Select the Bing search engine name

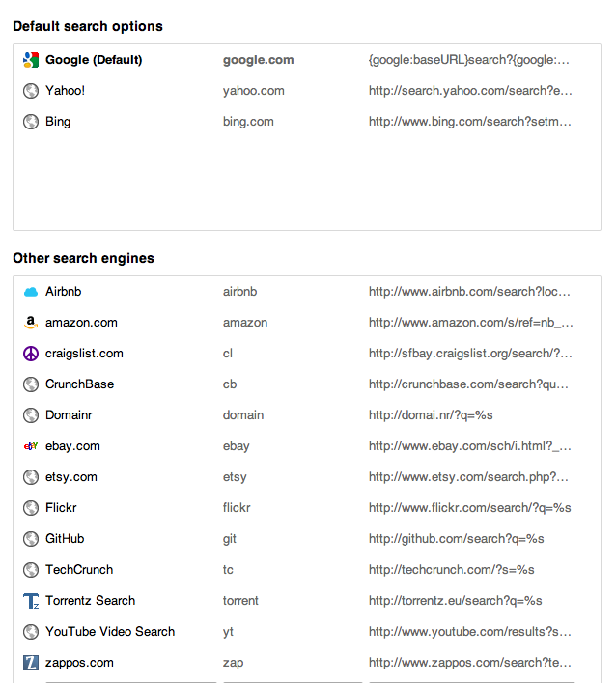[x=58, y=122]
